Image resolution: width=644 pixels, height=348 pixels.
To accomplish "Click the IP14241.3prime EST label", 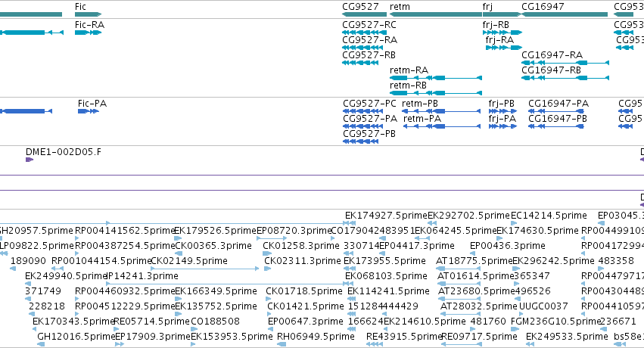I will coord(142,276).
